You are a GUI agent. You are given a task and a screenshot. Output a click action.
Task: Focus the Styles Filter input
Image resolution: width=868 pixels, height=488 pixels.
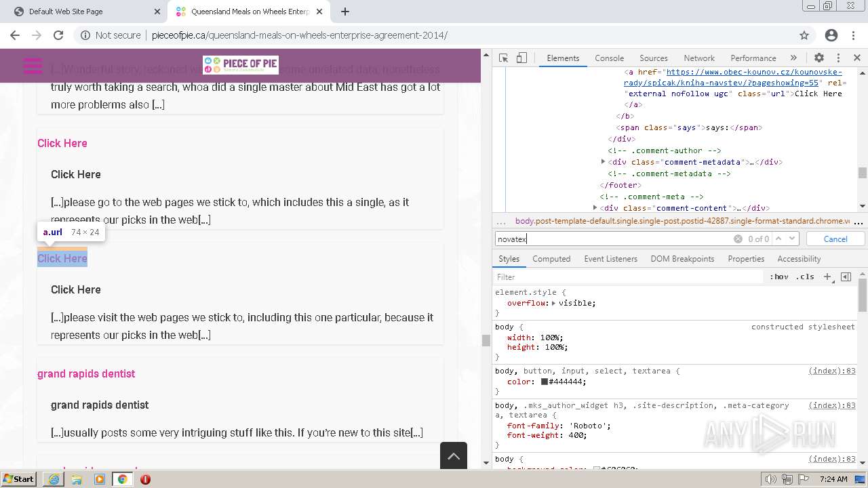click(x=628, y=277)
